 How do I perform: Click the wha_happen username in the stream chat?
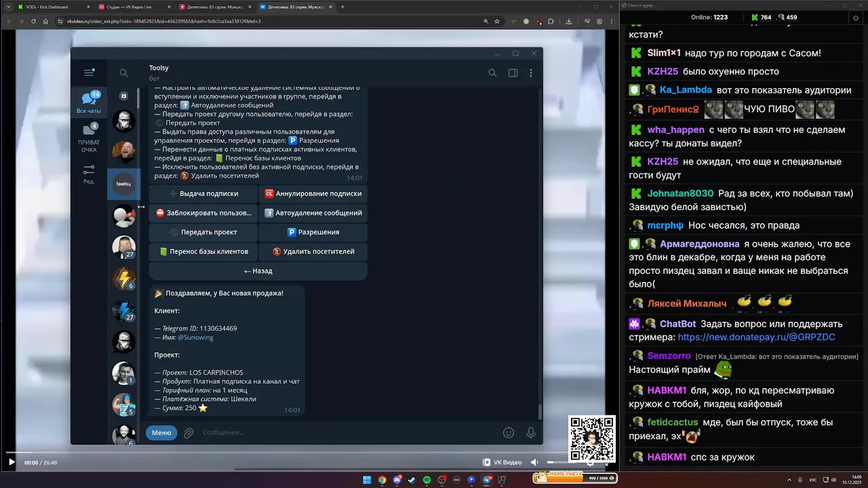676,129
